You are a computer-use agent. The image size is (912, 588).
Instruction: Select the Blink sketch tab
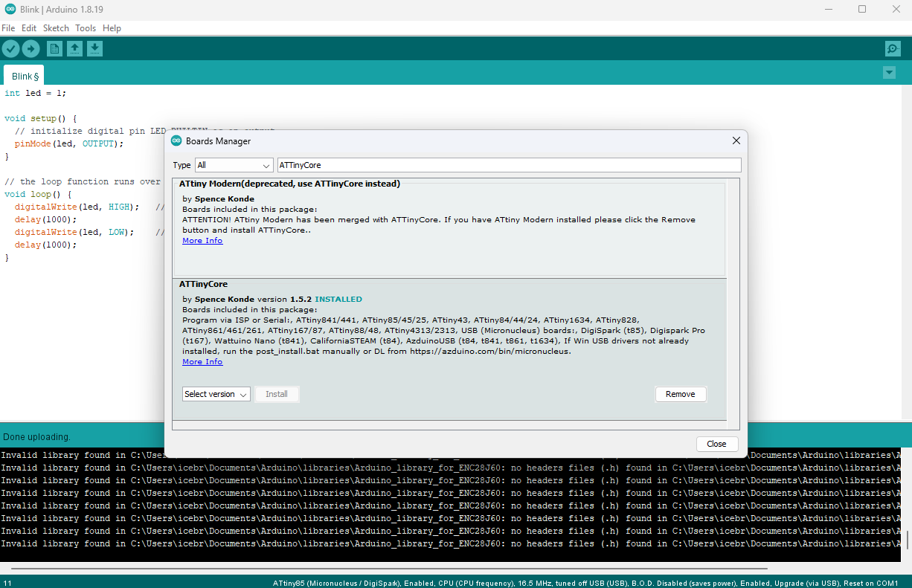point(25,76)
